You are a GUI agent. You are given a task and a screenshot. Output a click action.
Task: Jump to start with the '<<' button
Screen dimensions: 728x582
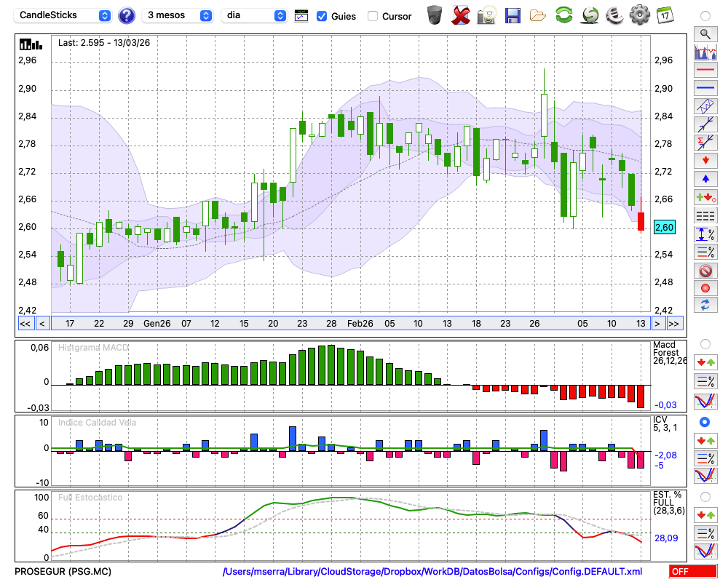pyautogui.click(x=25, y=324)
